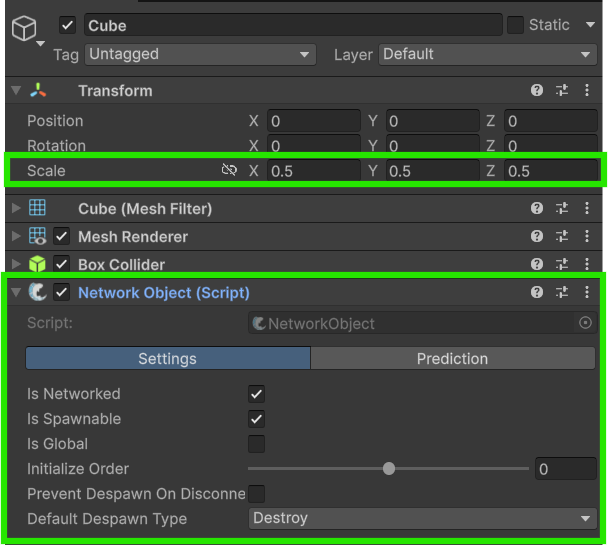Open the Default Despawn Type dropdown

pyautogui.click(x=422, y=518)
